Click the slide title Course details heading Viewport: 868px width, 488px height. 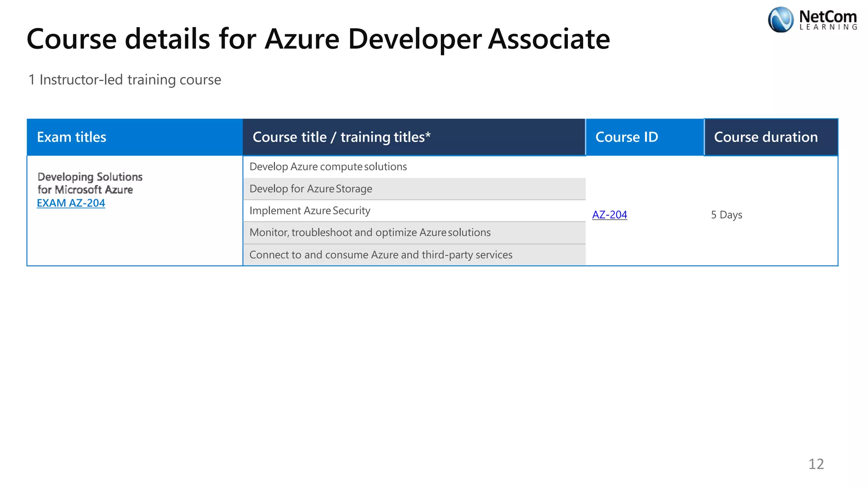pos(318,39)
